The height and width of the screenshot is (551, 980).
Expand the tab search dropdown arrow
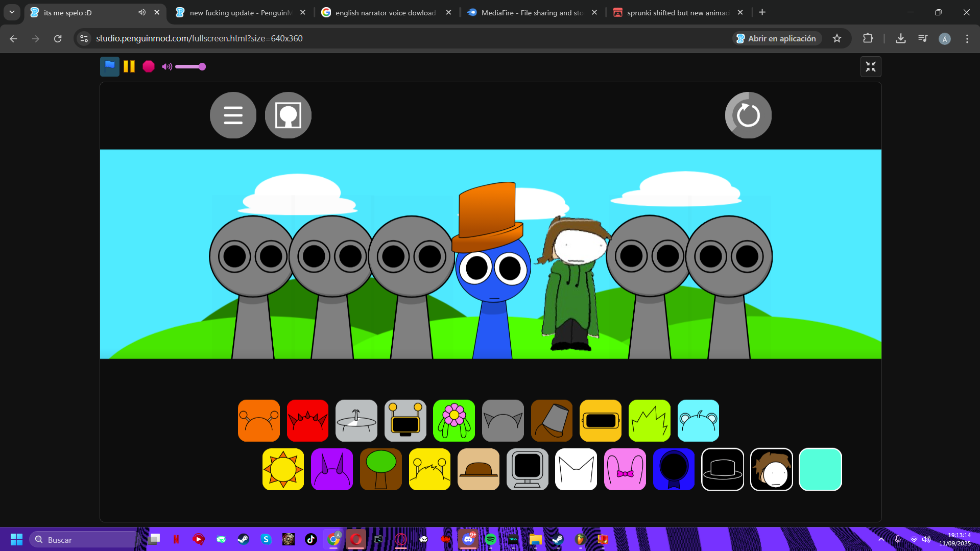[12, 12]
